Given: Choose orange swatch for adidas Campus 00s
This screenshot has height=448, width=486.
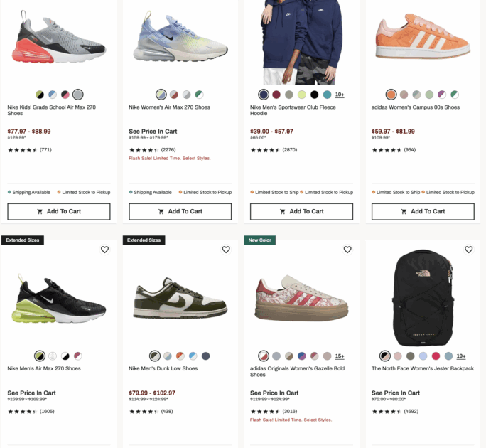Looking at the screenshot, I should tap(391, 95).
